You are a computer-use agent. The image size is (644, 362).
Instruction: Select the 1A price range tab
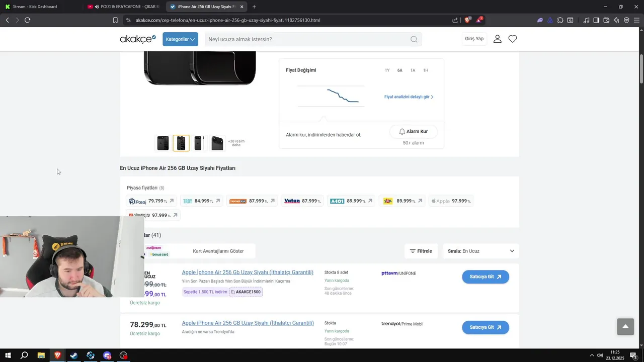coord(413,70)
